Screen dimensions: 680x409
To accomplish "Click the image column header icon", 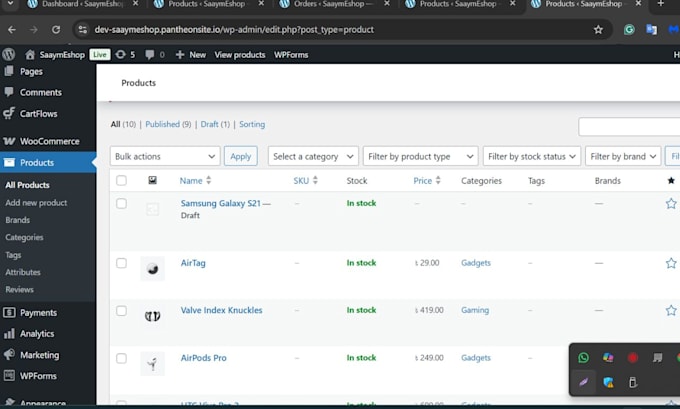I will 152,180.
